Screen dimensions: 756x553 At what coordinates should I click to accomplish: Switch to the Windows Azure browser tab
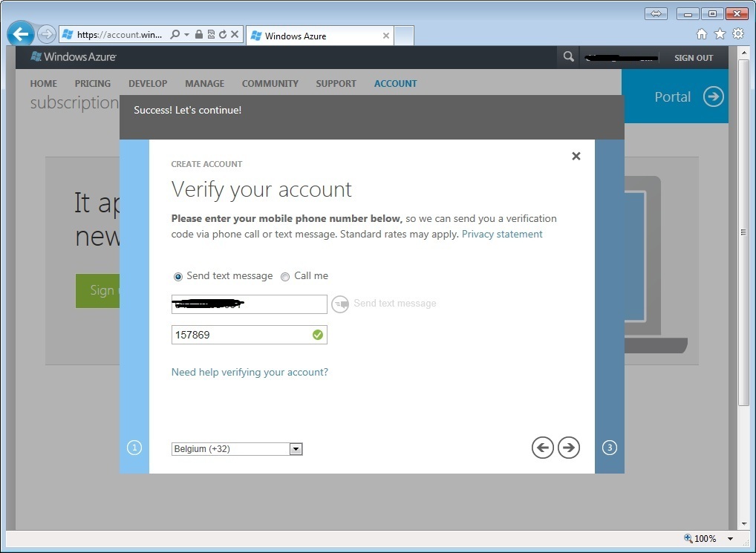coord(319,36)
